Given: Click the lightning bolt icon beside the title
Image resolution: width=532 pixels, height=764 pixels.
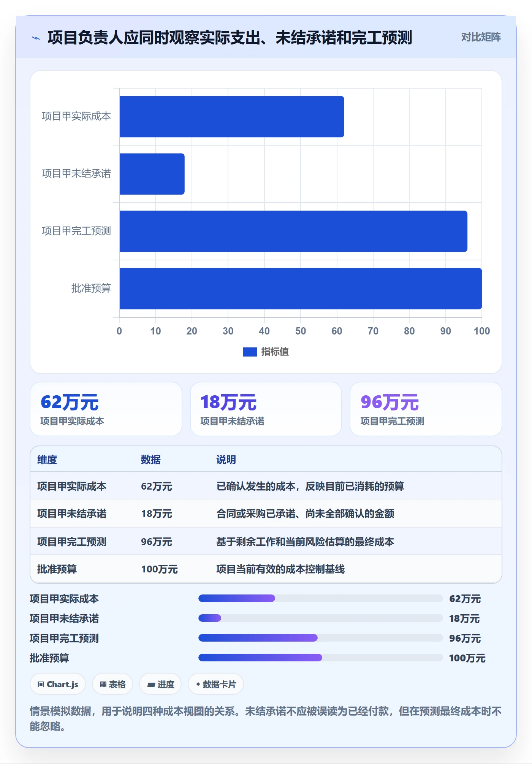Looking at the screenshot, I should (36, 38).
